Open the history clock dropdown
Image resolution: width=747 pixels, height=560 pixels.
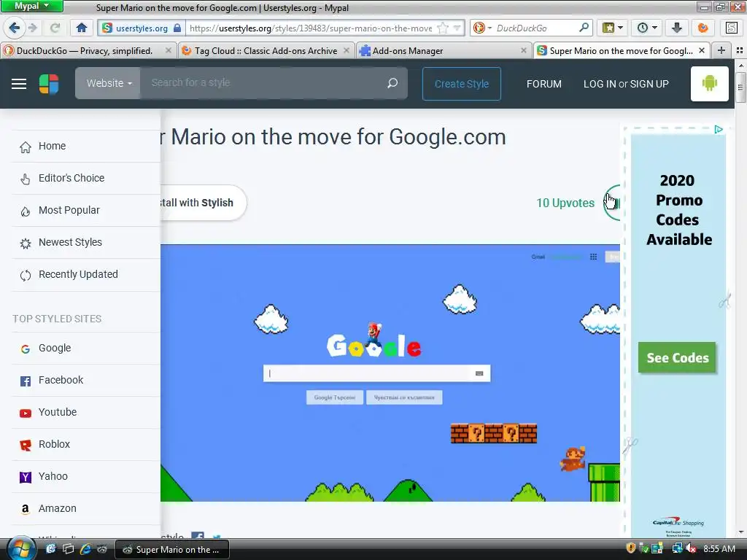[647, 28]
